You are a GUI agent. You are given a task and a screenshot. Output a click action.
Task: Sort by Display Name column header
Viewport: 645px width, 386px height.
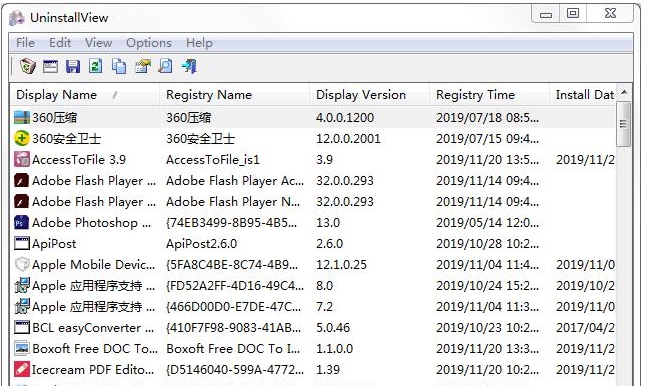click(x=84, y=95)
